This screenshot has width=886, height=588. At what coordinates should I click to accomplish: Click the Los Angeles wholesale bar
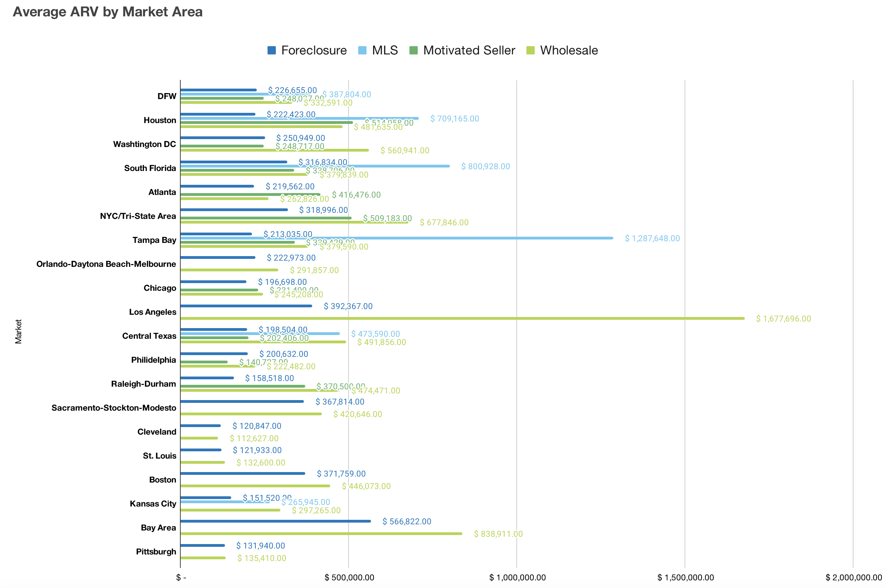pyautogui.click(x=462, y=318)
